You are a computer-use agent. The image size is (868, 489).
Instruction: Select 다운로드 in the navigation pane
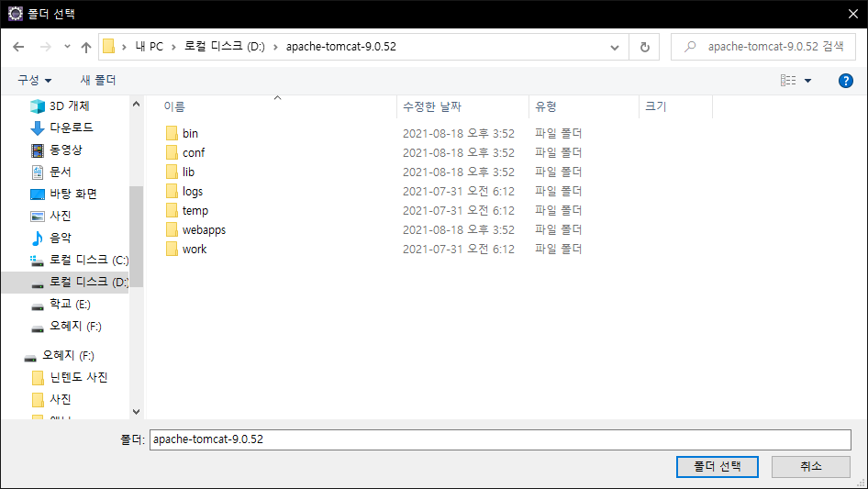(72, 128)
